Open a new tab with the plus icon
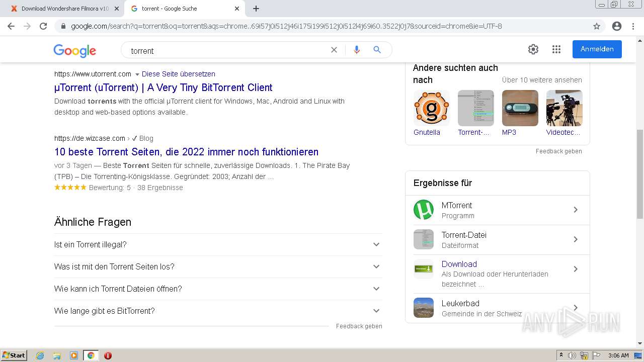 (x=256, y=9)
